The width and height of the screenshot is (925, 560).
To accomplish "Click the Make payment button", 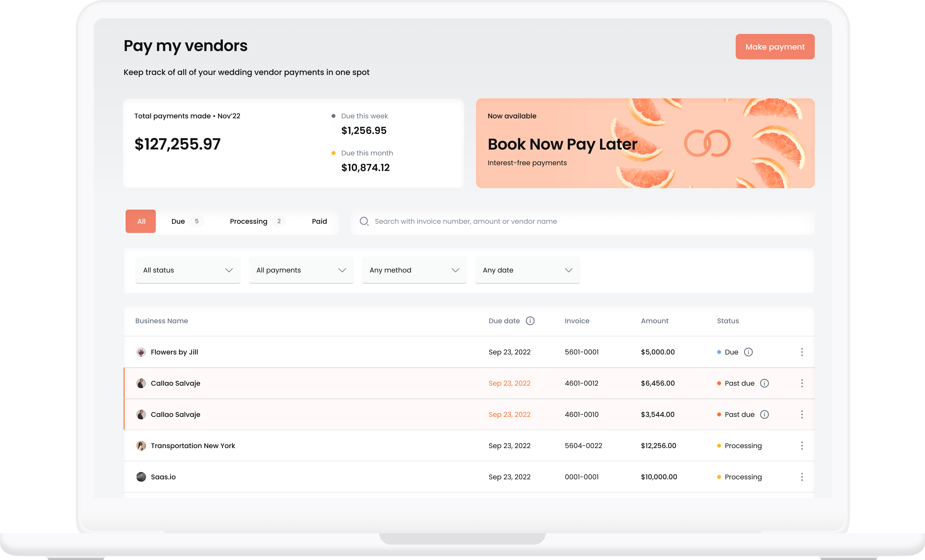I will (775, 46).
